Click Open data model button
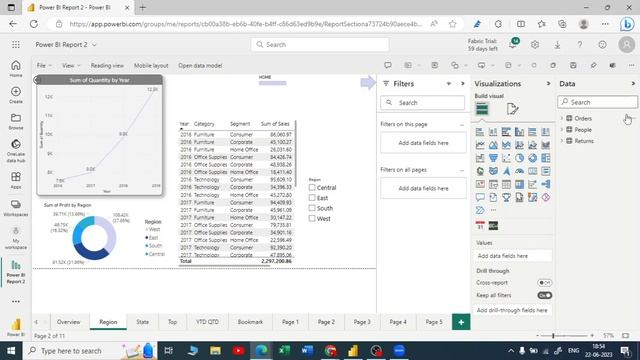The image size is (640, 360). point(200,65)
